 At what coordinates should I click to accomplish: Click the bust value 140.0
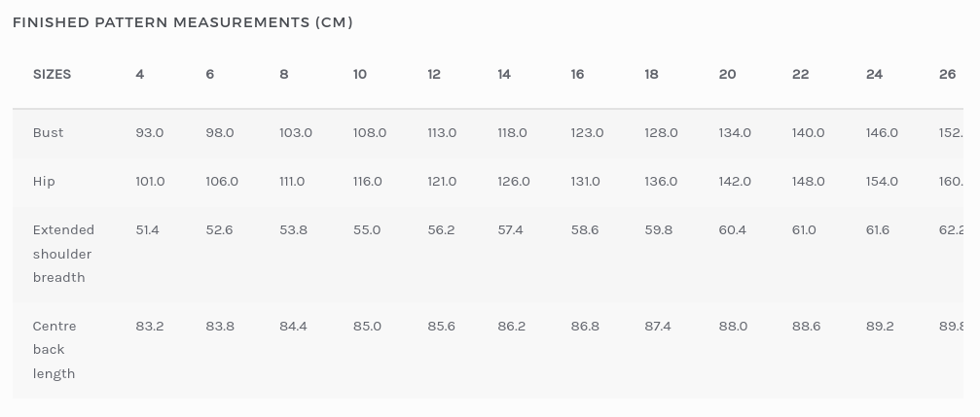(808, 132)
